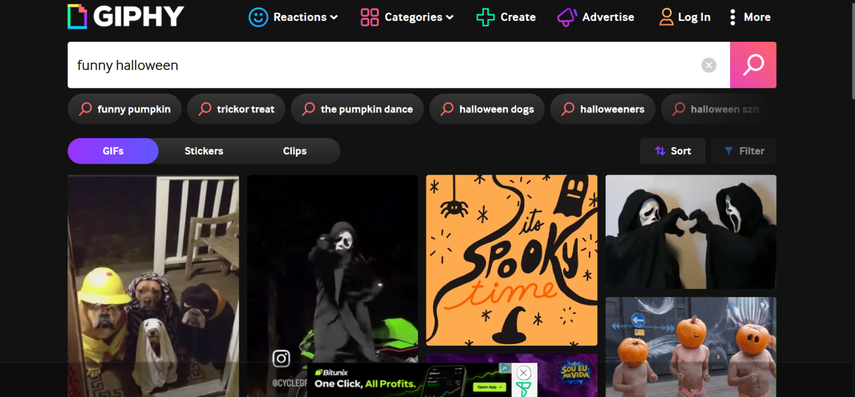Select the halloween dogs suggestion
The image size is (855, 397).
click(487, 109)
